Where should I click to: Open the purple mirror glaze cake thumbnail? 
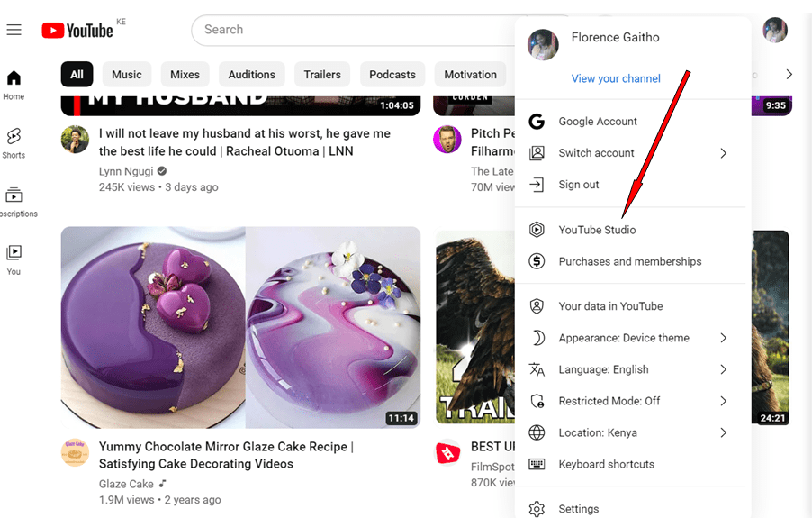pos(240,327)
